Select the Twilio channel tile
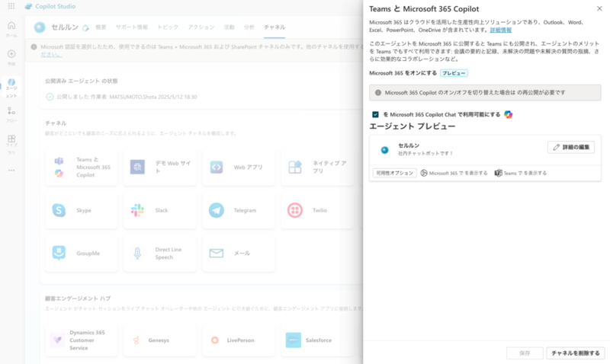This screenshot has width=610, height=364. (x=317, y=210)
